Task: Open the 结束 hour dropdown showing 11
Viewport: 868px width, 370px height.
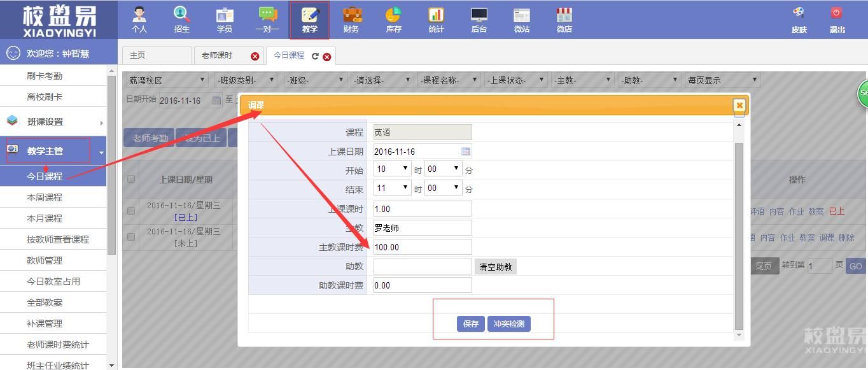Action: (393, 189)
